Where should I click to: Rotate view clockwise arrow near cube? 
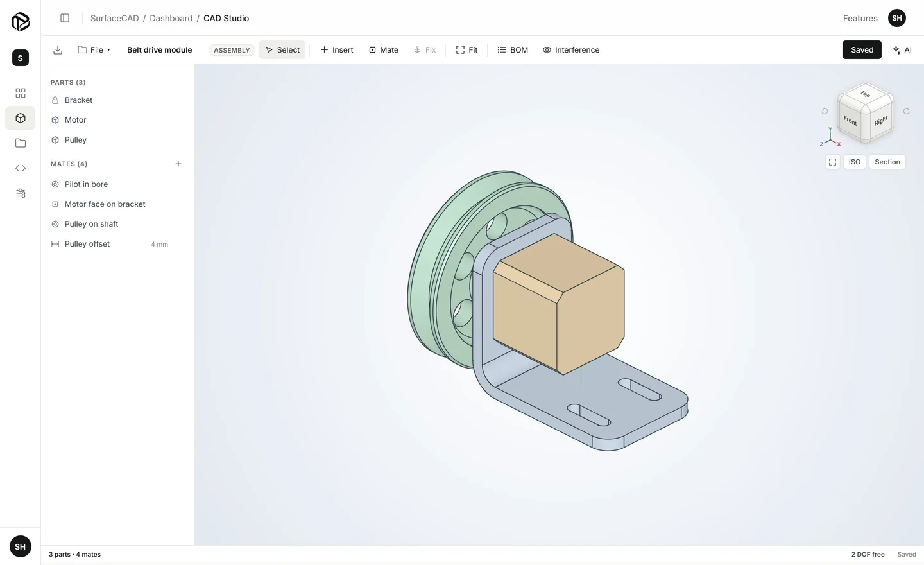pos(907,111)
